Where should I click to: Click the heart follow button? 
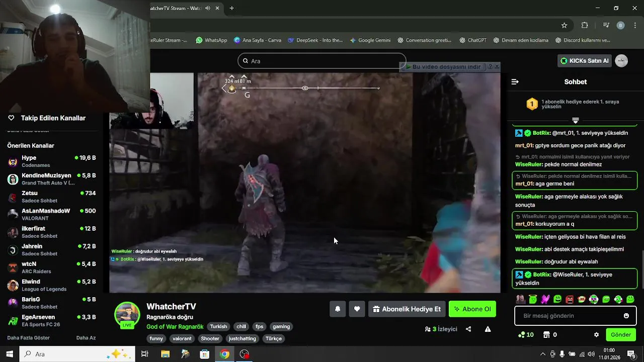click(357, 309)
